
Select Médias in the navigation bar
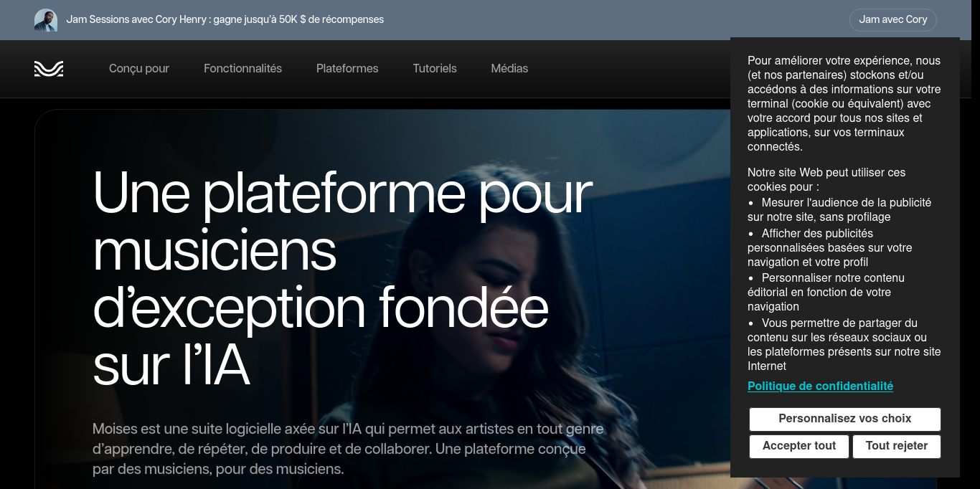pos(509,69)
